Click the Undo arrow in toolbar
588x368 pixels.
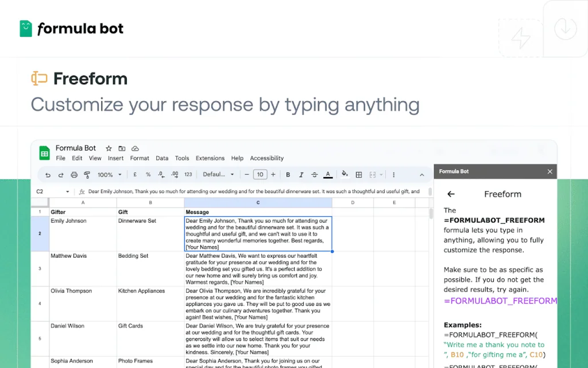click(48, 175)
